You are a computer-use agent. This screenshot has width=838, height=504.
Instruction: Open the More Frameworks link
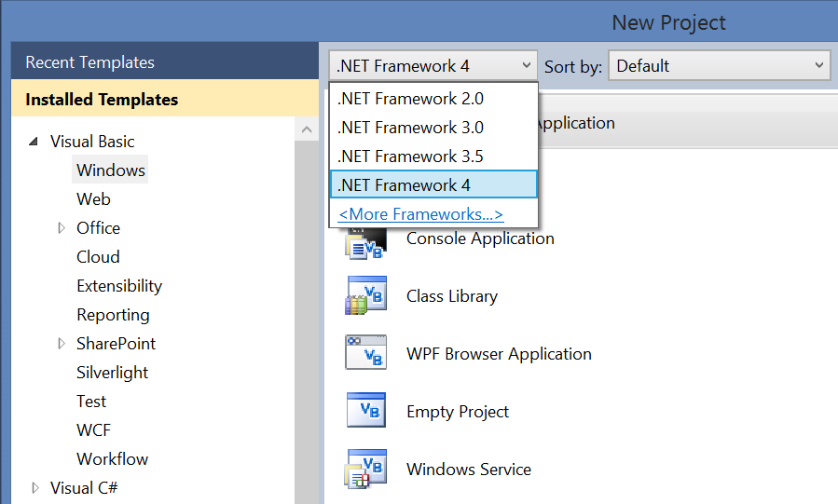pyautogui.click(x=420, y=214)
